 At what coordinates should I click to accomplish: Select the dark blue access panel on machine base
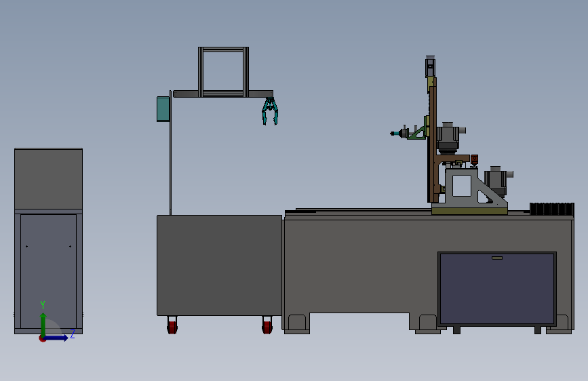point(497,288)
